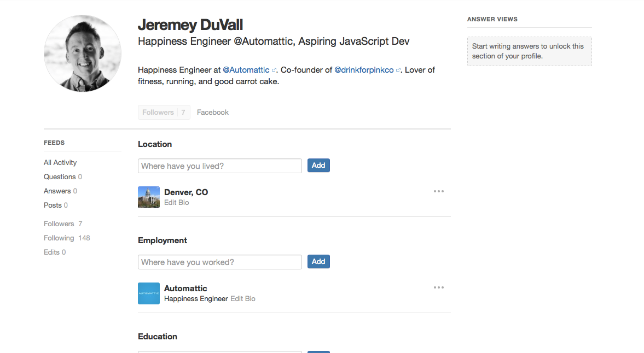Open options menu for Denver, CO entry
Screen dimensions: 644x353
pyautogui.click(x=439, y=191)
